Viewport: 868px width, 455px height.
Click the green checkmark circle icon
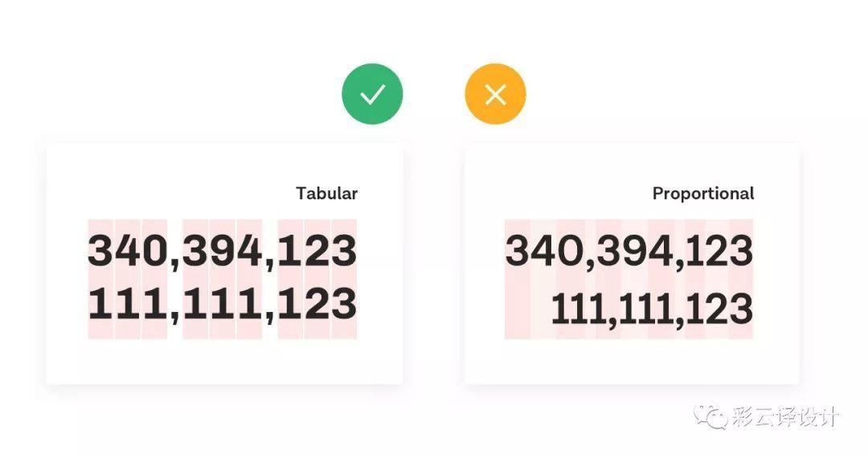(x=372, y=94)
